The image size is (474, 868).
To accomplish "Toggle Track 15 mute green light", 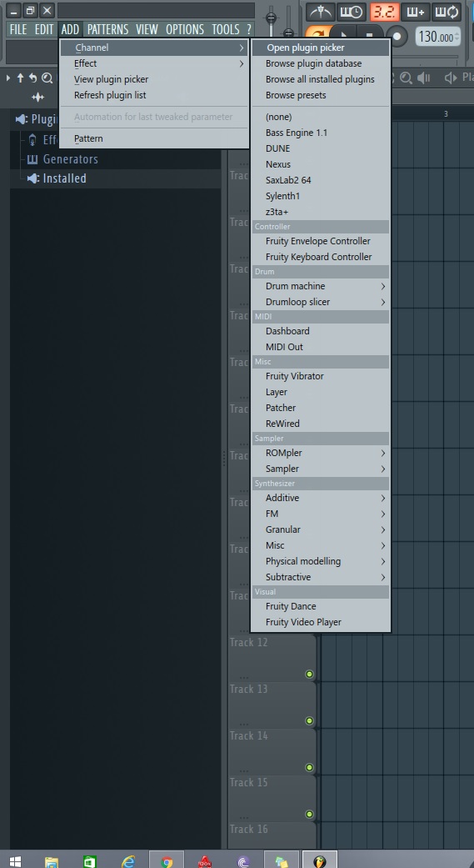I will click(309, 815).
